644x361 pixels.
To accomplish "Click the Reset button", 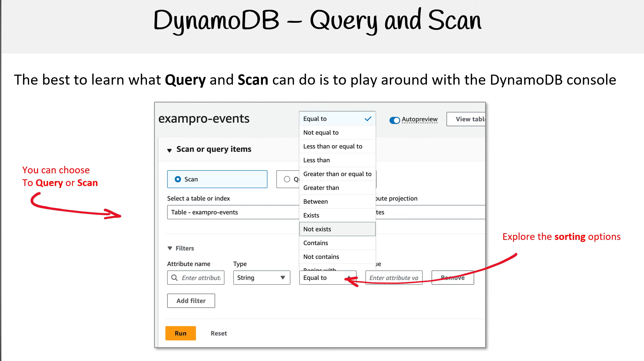I will click(219, 333).
